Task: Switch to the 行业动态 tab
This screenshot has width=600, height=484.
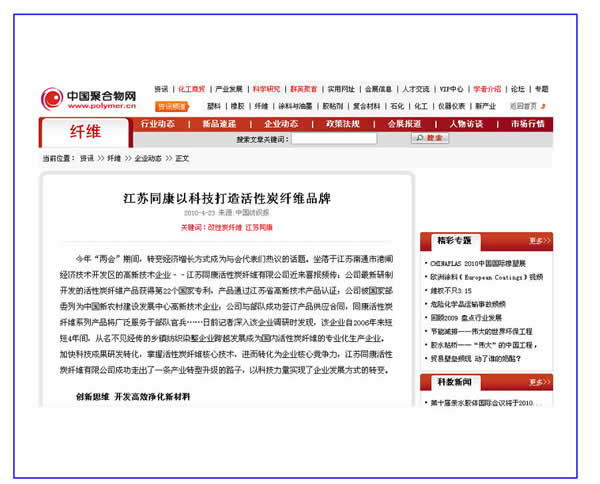Action: click(x=157, y=124)
